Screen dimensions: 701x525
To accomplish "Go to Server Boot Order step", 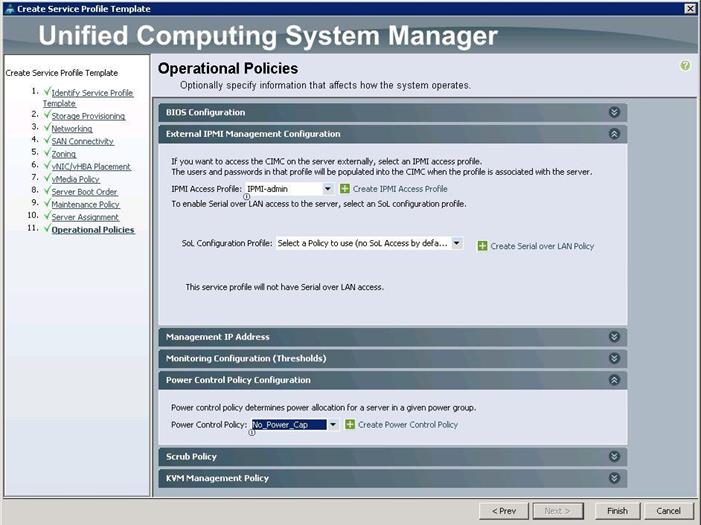I will [x=84, y=192].
